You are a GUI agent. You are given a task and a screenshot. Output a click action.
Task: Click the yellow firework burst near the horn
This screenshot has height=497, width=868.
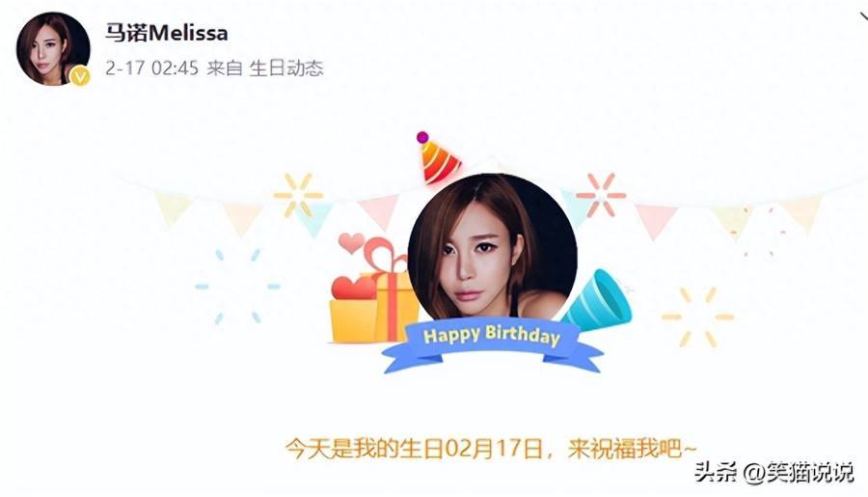[697, 317]
